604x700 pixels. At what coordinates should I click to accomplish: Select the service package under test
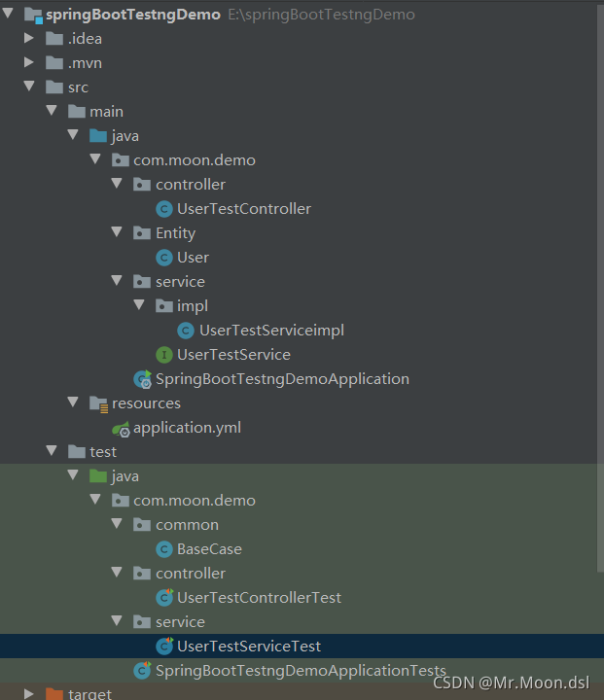[x=180, y=622]
